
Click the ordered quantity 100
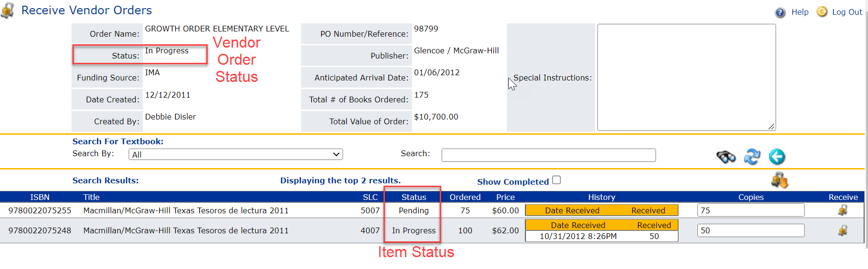(x=465, y=230)
